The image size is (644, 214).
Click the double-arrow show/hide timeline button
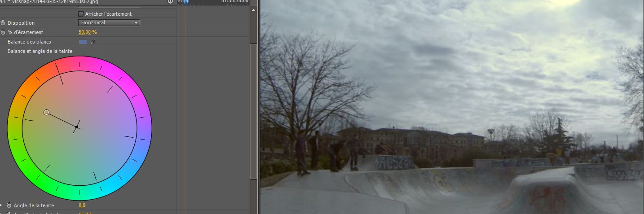[x=170, y=2]
